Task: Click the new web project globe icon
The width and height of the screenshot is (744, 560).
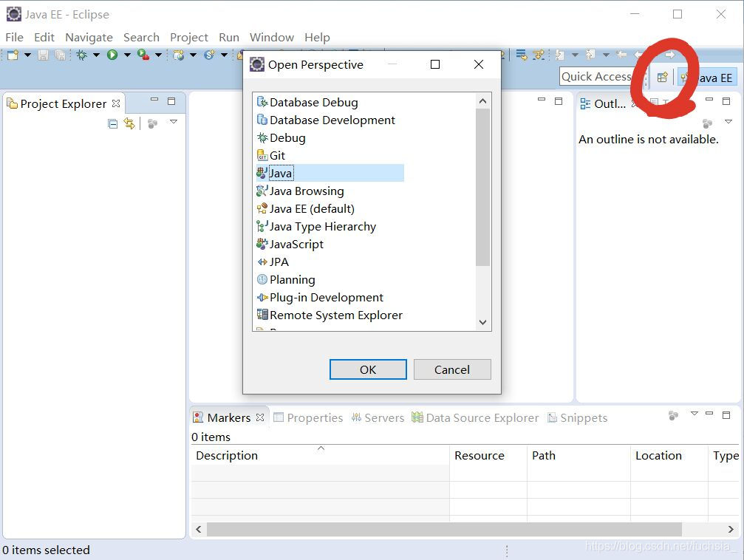Action: [x=178, y=55]
